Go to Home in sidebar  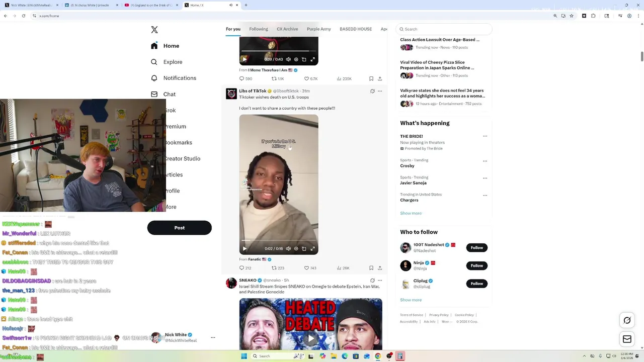(165, 46)
